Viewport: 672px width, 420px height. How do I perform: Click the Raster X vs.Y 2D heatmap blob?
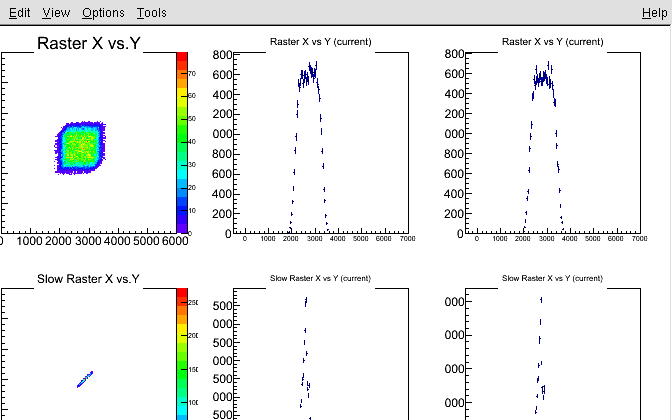click(x=80, y=147)
